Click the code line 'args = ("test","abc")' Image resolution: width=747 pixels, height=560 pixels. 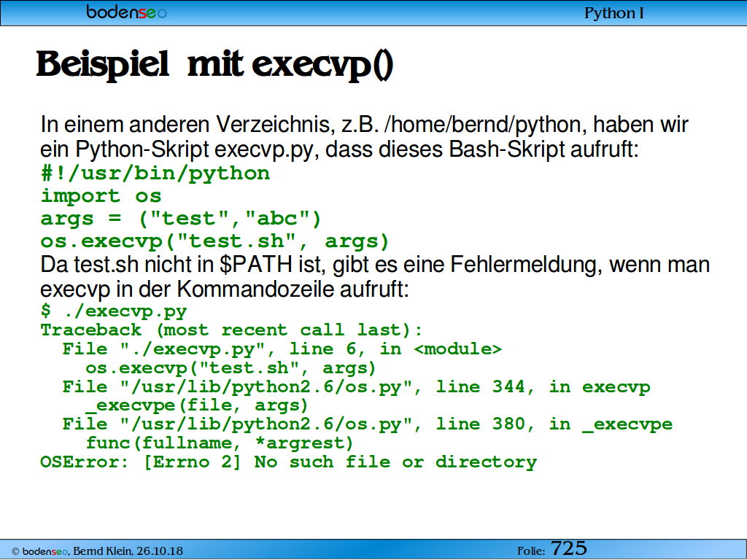(x=181, y=219)
